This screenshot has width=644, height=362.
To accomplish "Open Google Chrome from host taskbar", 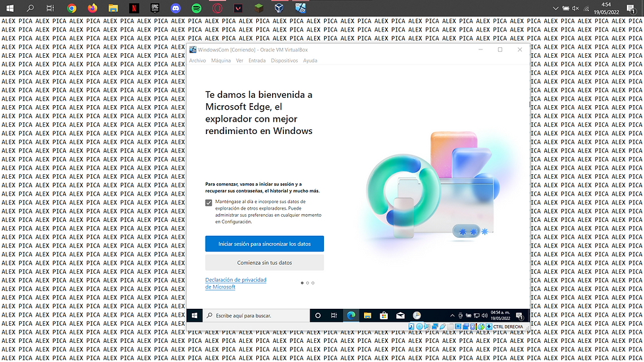I will click(72, 8).
